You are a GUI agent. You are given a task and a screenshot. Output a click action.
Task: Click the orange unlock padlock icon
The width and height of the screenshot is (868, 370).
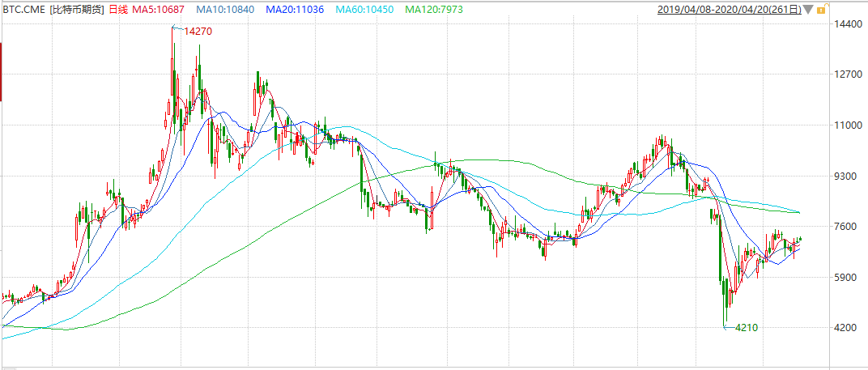[822, 10]
